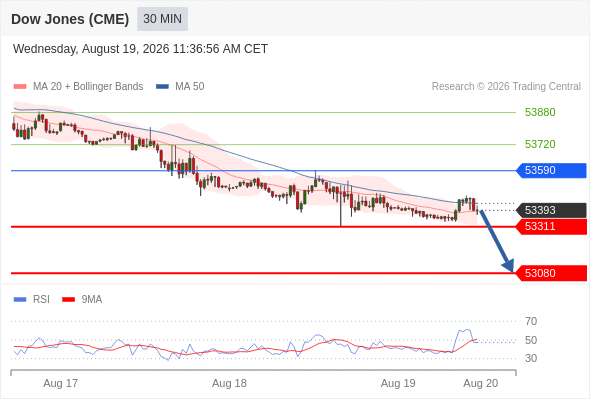The image size is (590, 400).
Task: Click the blue 53590 pivot tag
Action: tap(551, 170)
